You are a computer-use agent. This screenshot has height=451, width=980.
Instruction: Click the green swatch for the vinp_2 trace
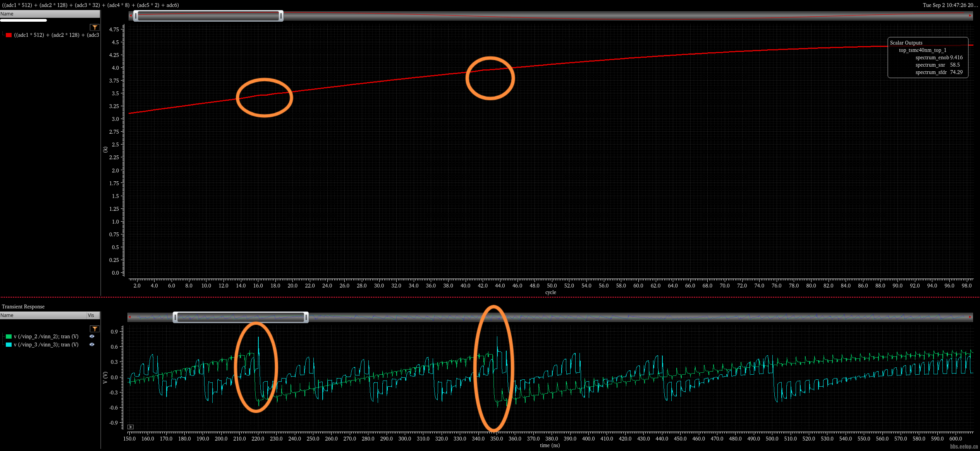tap(9, 336)
